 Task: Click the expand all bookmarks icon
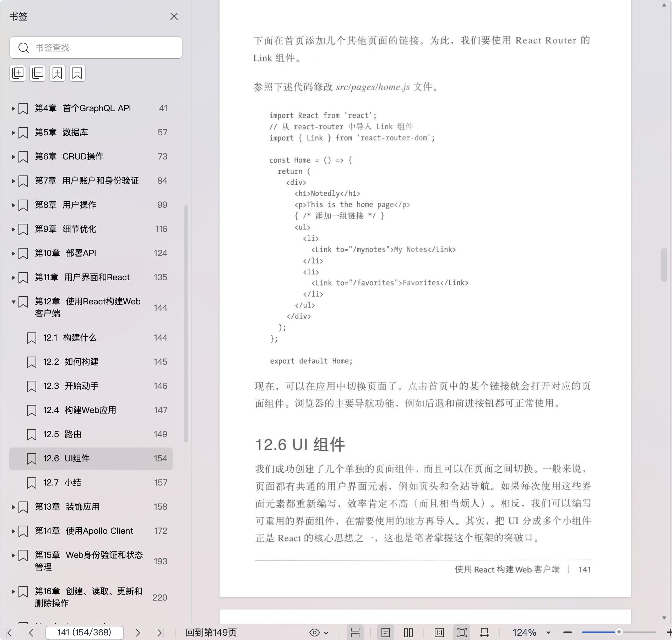tap(18, 73)
